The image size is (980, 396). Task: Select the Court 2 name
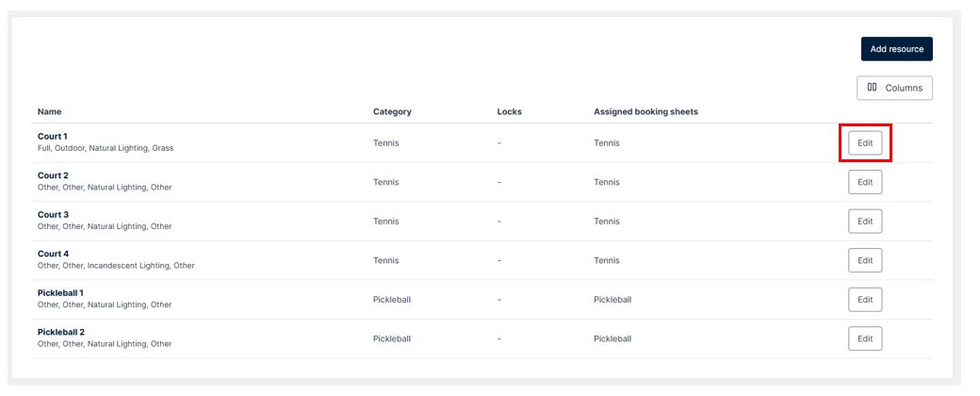tap(53, 175)
